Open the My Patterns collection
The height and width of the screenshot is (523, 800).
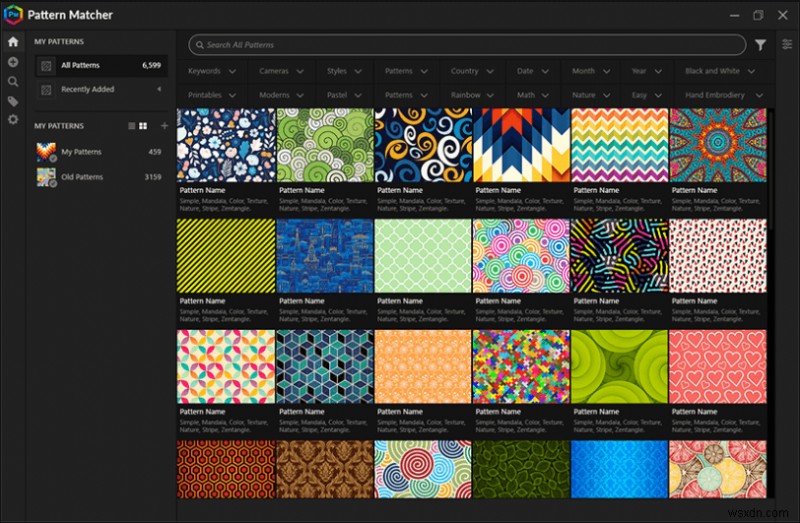pyautogui.click(x=81, y=152)
